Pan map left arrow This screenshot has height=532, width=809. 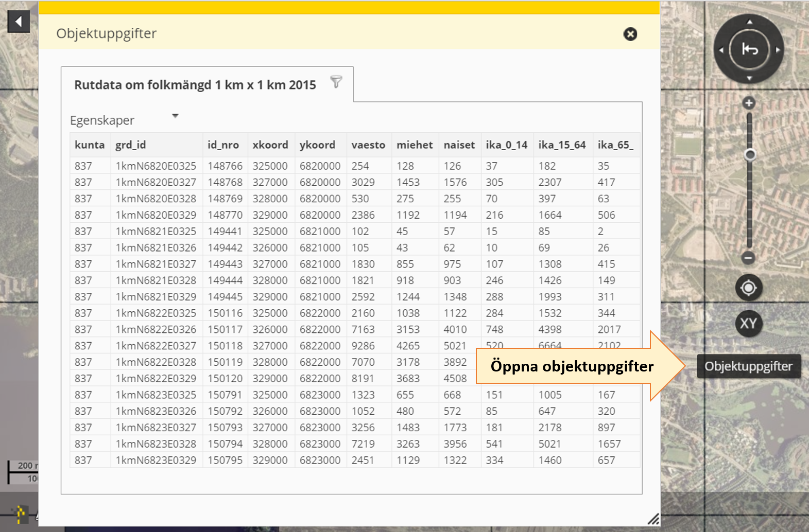721,50
